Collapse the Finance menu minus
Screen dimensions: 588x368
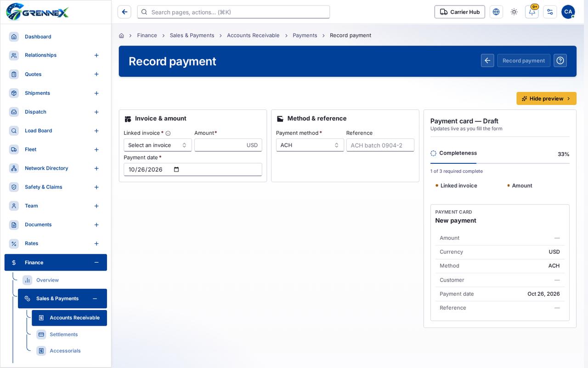(x=96, y=263)
